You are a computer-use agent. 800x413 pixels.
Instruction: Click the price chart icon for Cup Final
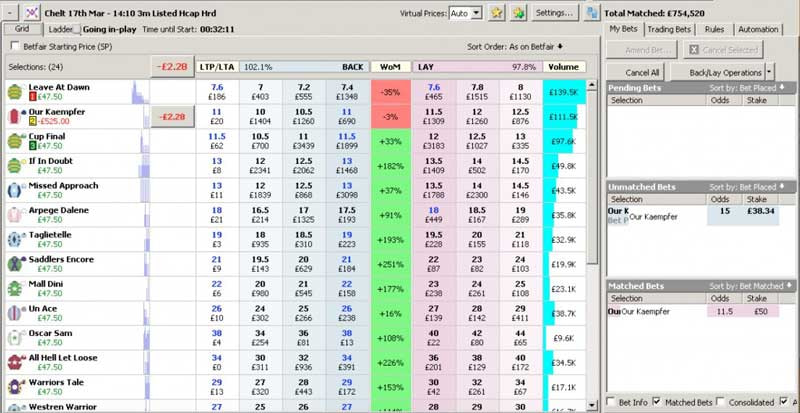[x=139, y=141]
